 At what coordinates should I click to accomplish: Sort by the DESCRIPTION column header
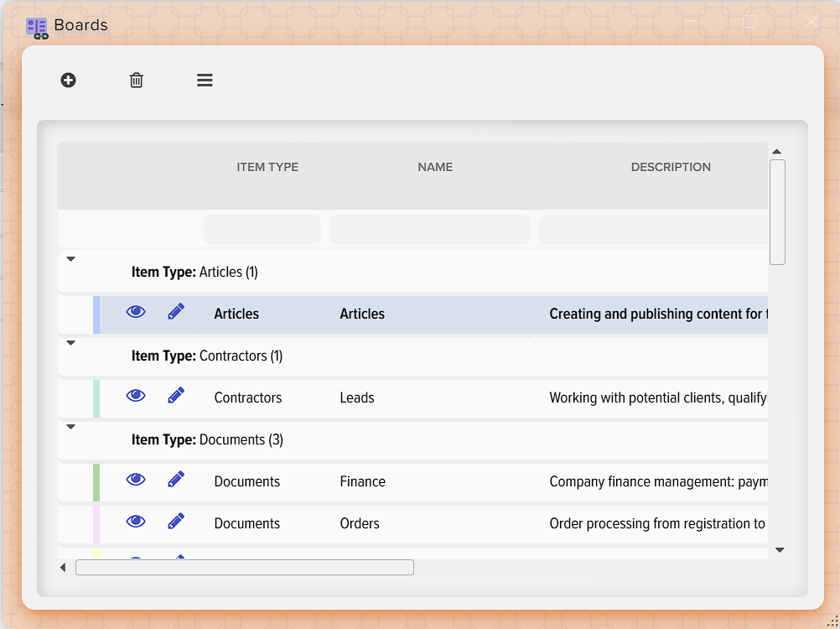[671, 167]
